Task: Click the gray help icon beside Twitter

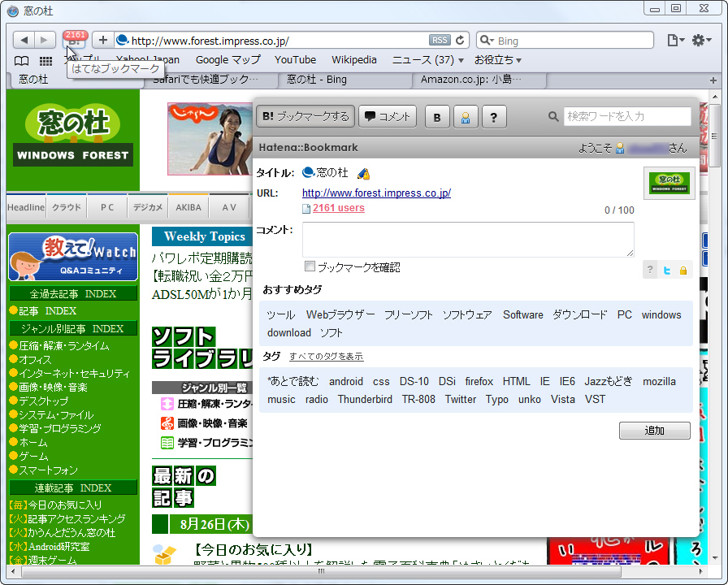Action: [x=650, y=270]
